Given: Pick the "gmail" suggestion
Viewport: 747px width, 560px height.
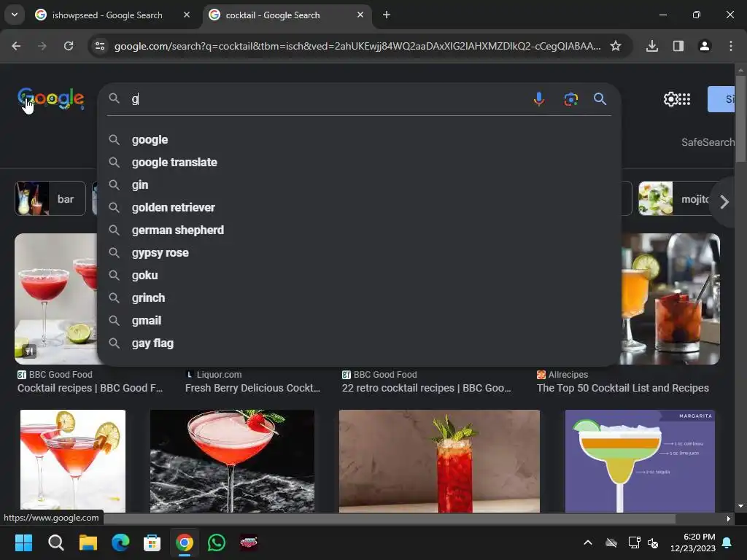Looking at the screenshot, I should 359,321.
